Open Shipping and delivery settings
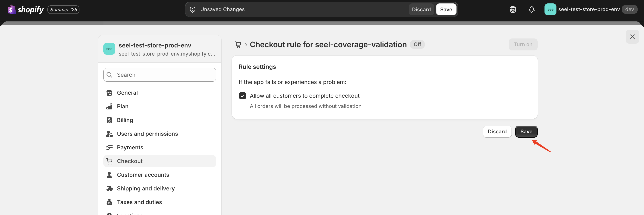644x215 pixels. click(145, 188)
